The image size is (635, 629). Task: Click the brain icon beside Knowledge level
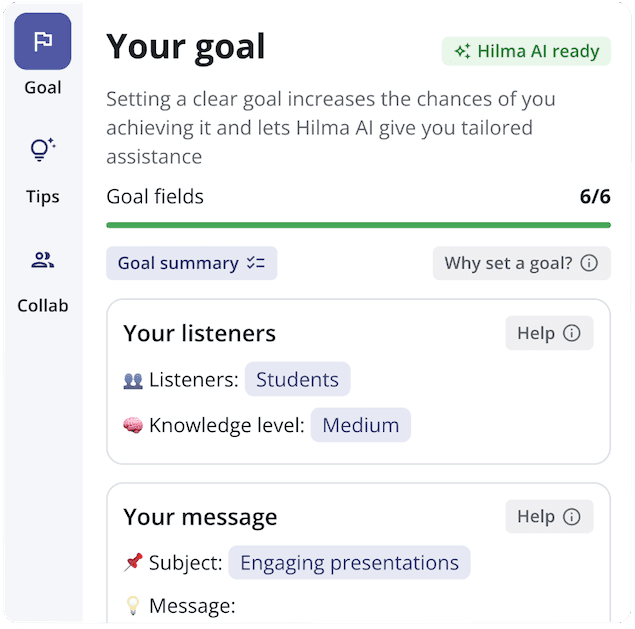133,426
